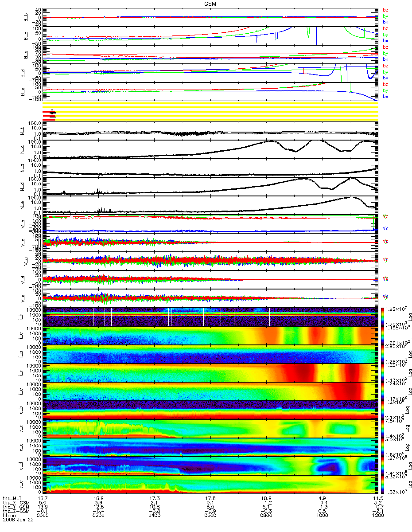Click the thc_X-GSM row label

point(16,502)
